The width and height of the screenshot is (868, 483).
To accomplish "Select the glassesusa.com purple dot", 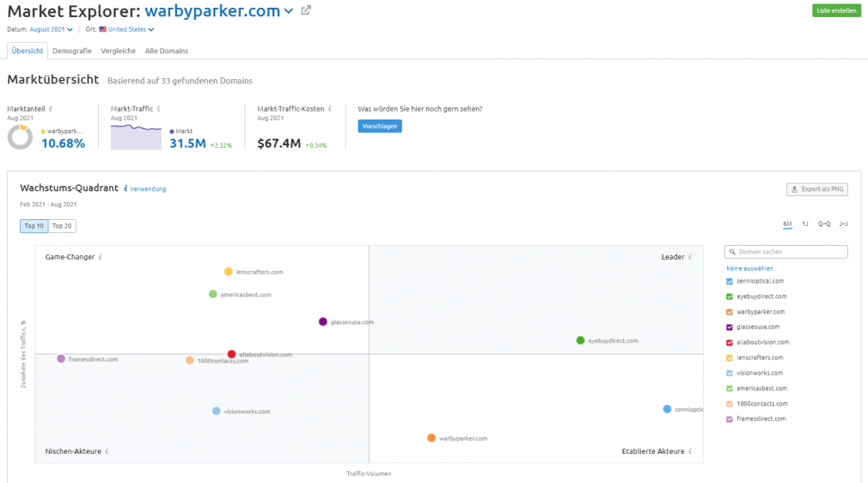I will 323,321.
